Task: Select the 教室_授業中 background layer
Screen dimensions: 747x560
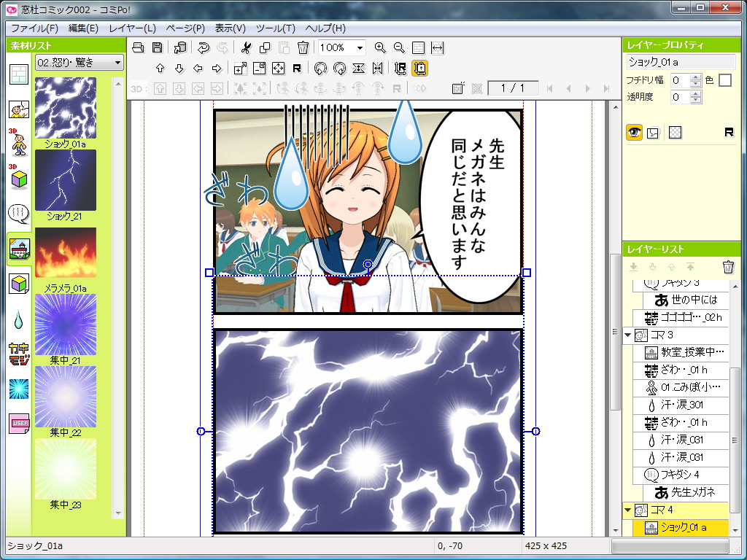Action: pos(681,352)
